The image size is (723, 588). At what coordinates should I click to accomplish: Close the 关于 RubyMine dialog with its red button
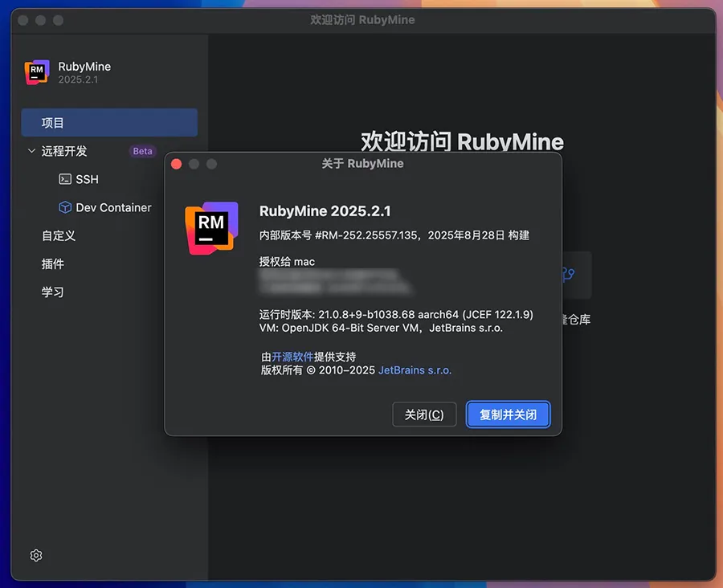coord(177,164)
